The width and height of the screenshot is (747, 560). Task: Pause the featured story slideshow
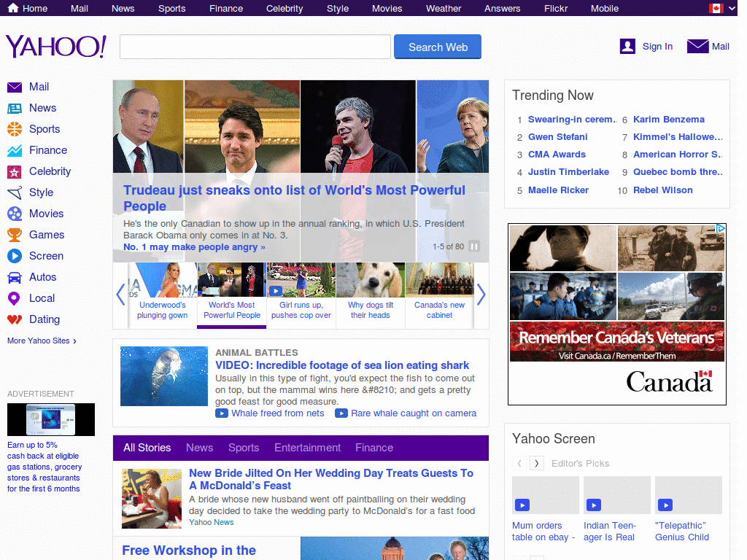pos(474,246)
